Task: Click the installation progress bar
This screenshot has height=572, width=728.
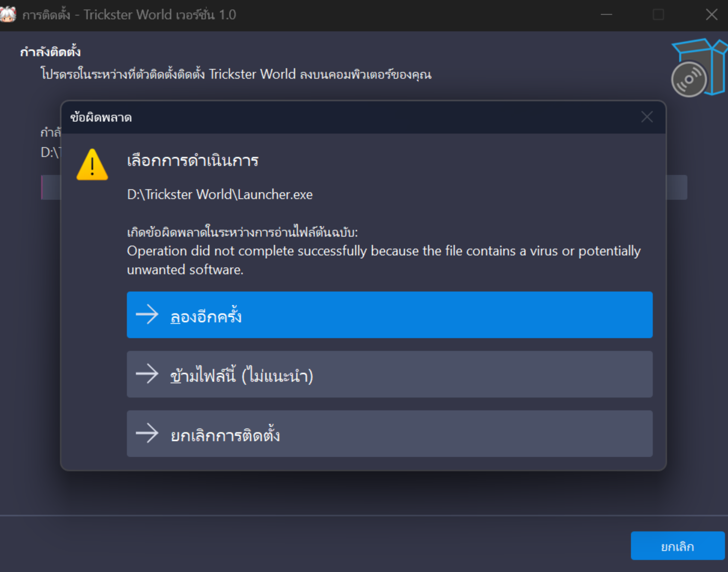Action: [676, 187]
